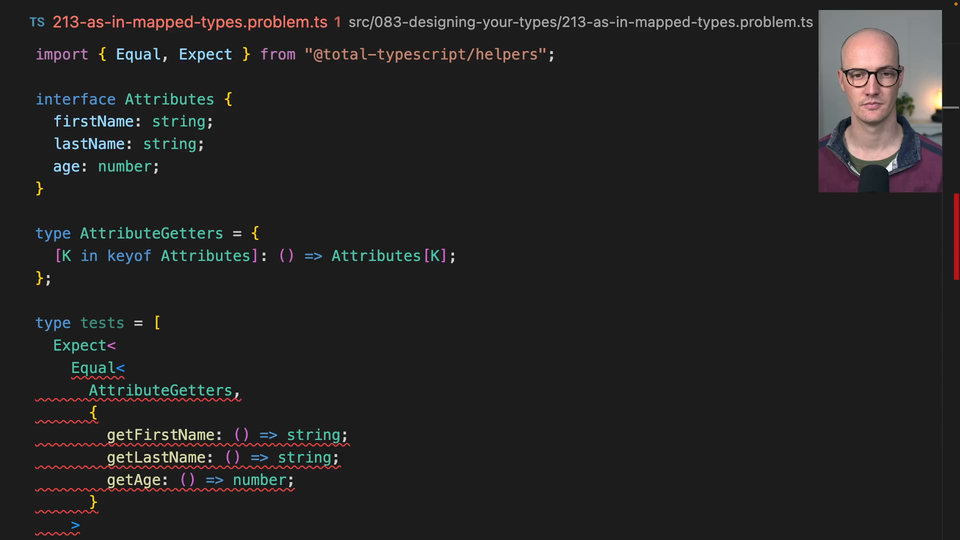Screen dimensions: 960x540
Task: Place cursor on the firstName property
Action: pyautogui.click(x=94, y=121)
